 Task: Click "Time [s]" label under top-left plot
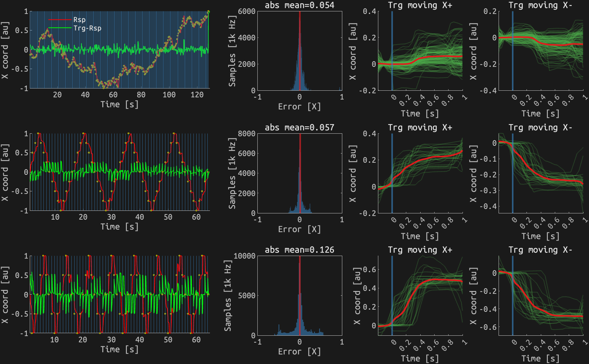pyautogui.click(x=119, y=104)
